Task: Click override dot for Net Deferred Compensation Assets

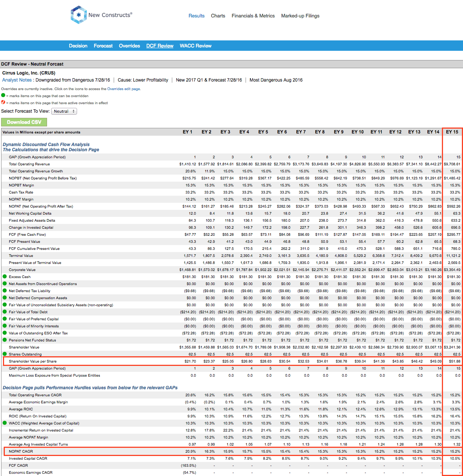Action: 5,298
